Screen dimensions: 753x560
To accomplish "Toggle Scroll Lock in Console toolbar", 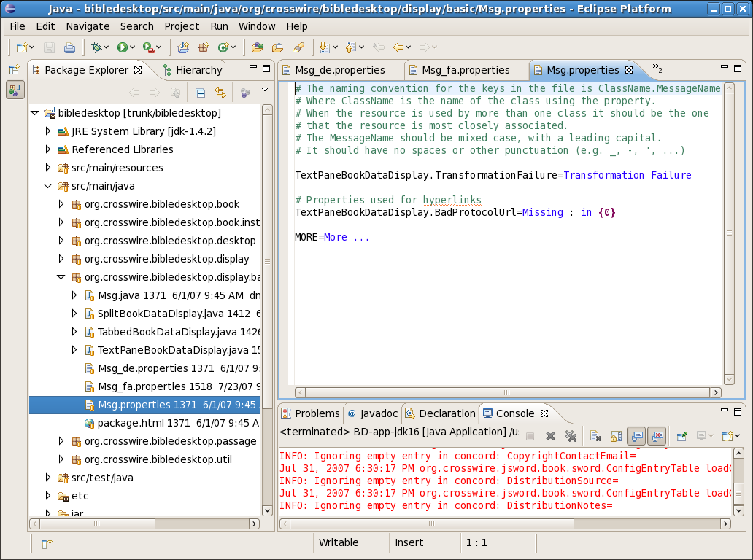I will pos(616,436).
